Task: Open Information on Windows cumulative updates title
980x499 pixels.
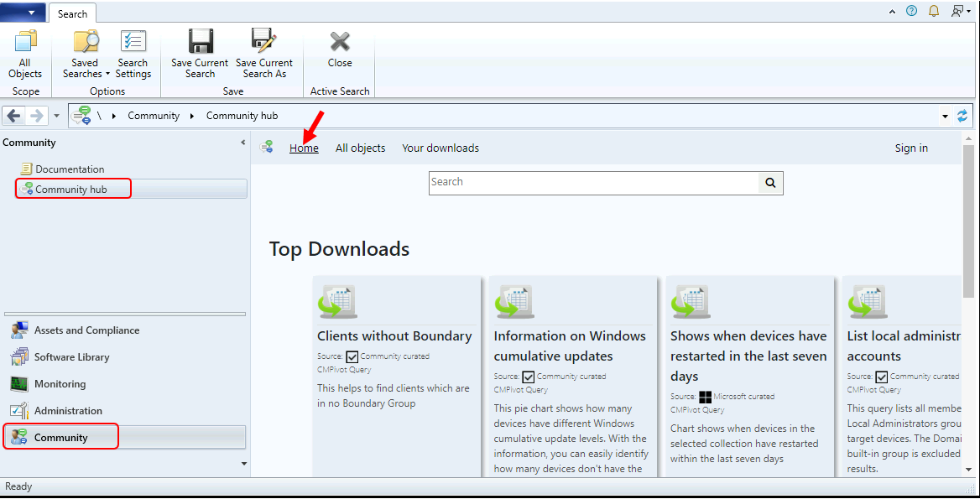Action: (570, 346)
